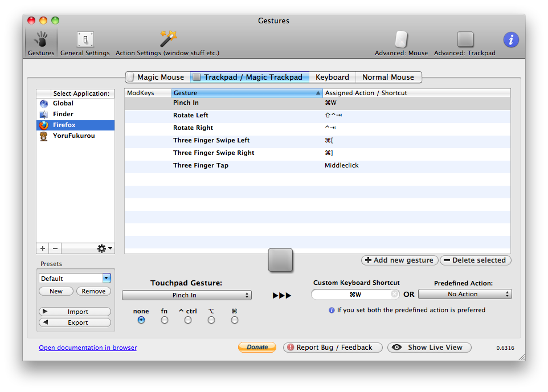Select Global in the application list
This screenshot has width=548, height=392.
(x=76, y=104)
